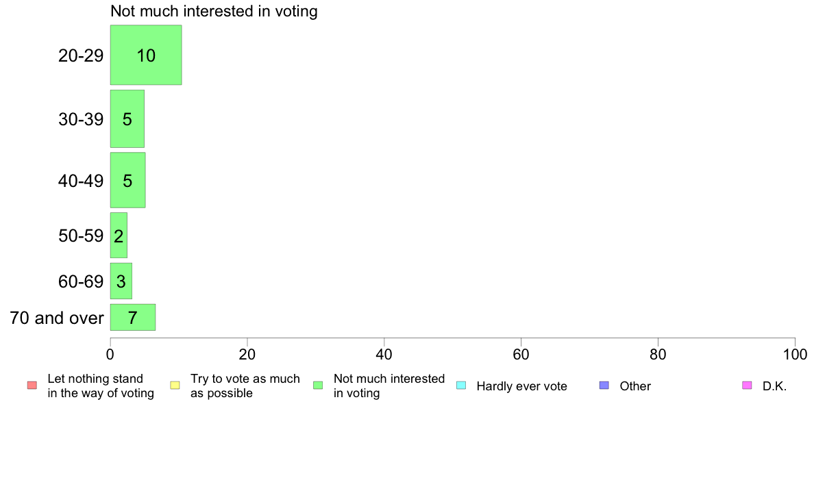Click the 40-49 age group bar
814x504 pixels.
[x=127, y=181]
